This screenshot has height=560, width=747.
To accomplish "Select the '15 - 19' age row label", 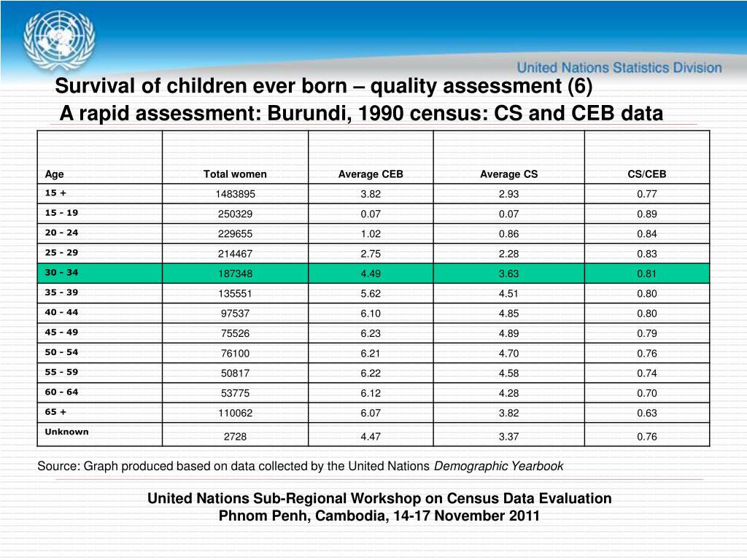I will (x=61, y=213).
